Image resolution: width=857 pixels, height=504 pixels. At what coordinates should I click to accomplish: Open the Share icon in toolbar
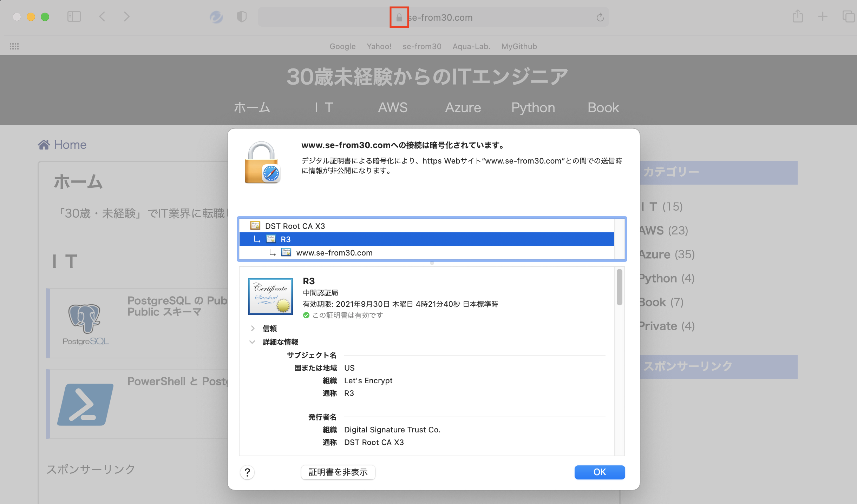798,16
